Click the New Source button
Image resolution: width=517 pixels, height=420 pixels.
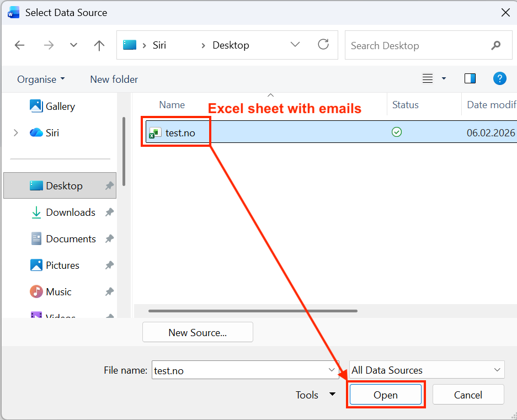(198, 332)
